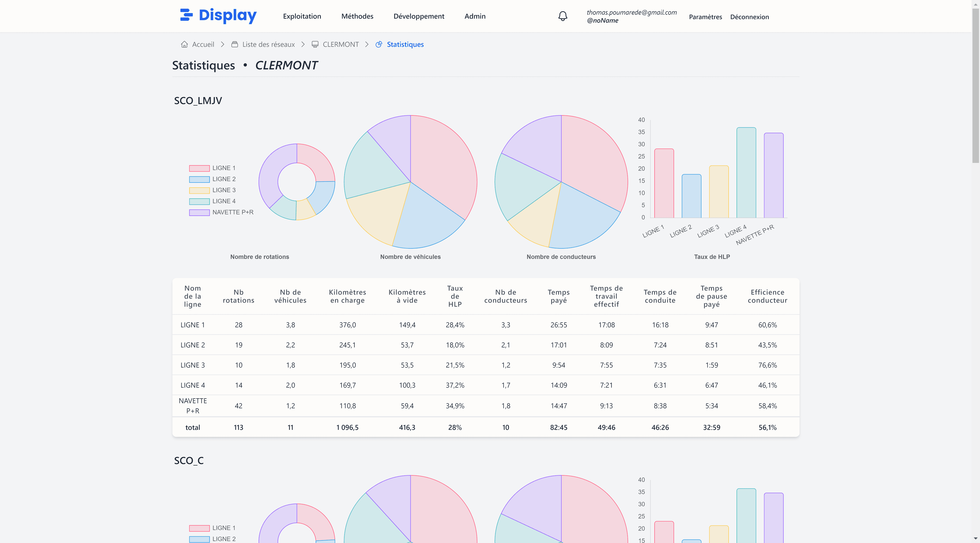
Task: Click the SCO_LMJV section heading
Action: [x=198, y=101]
